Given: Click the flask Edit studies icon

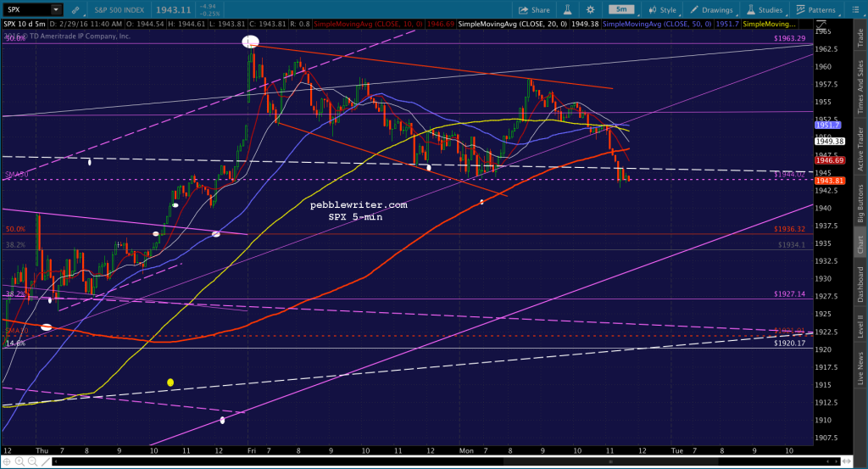Looking at the screenshot, I should (567, 10).
